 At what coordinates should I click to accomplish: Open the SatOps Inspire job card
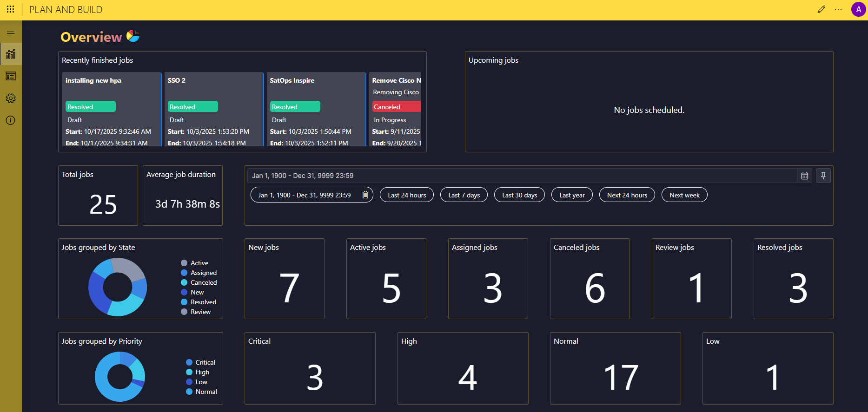pos(316,109)
